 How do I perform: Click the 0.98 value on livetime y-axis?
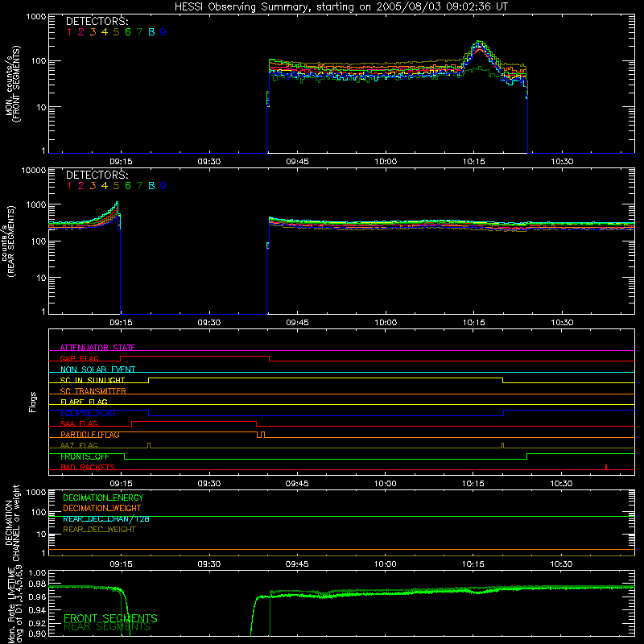pos(36,584)
